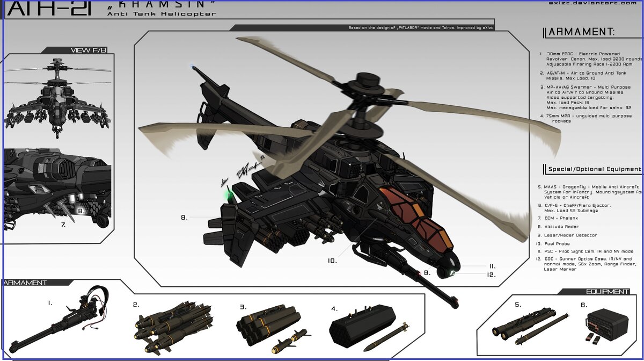This screenshot has height=361, width=644.
Task: Click number '5.' beside the DragonFly launcher
Action: tap(518, 305)
